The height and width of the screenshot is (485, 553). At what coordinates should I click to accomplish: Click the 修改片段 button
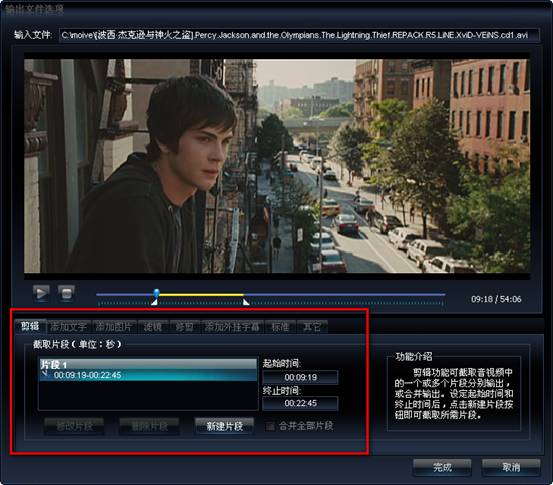coord(74,426)
